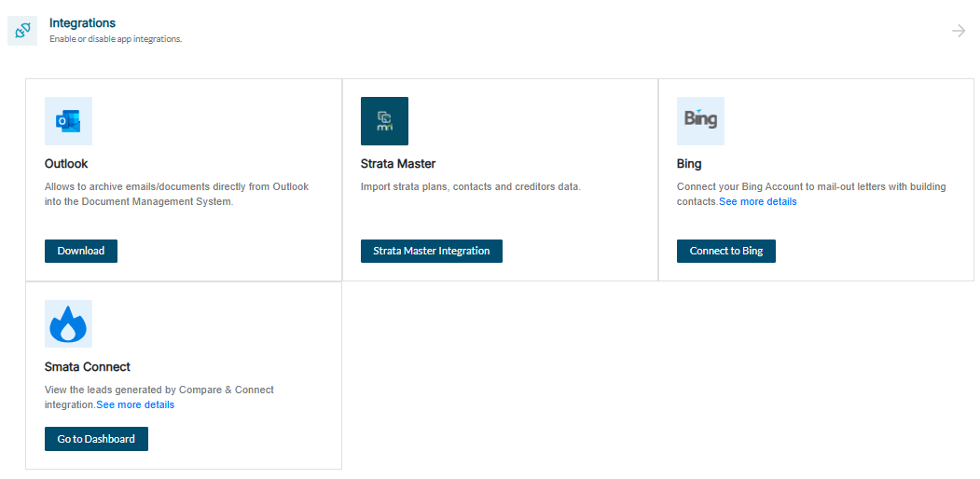980x479 pixels.
Task: Click 'View the leads generated' description text
Action: pyautogui.click(x=159, y=397)
